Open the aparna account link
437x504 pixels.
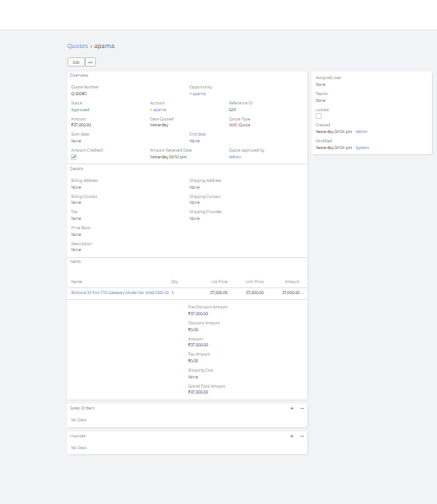pos(159,110)
